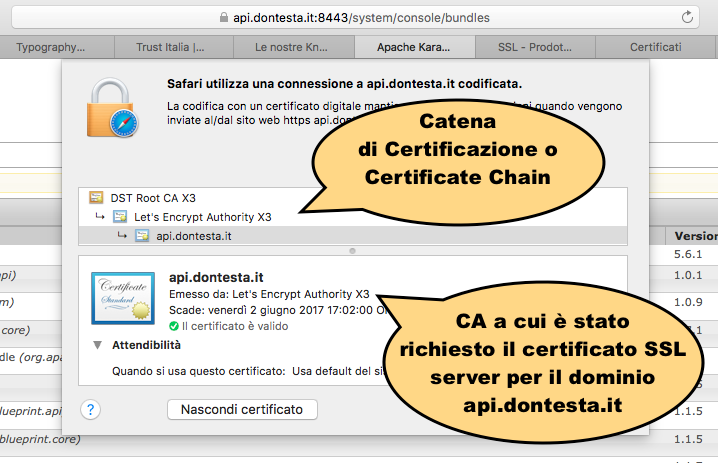Switch to the Trust Italia tab
This screenshot has height=463, width=718.
click(174, 47)
